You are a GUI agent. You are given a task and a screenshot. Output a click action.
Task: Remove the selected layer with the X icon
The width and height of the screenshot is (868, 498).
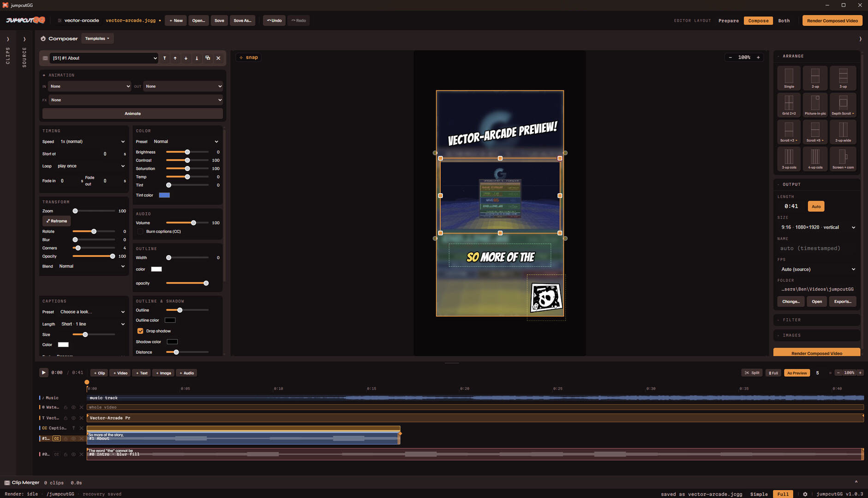point(218,58)
